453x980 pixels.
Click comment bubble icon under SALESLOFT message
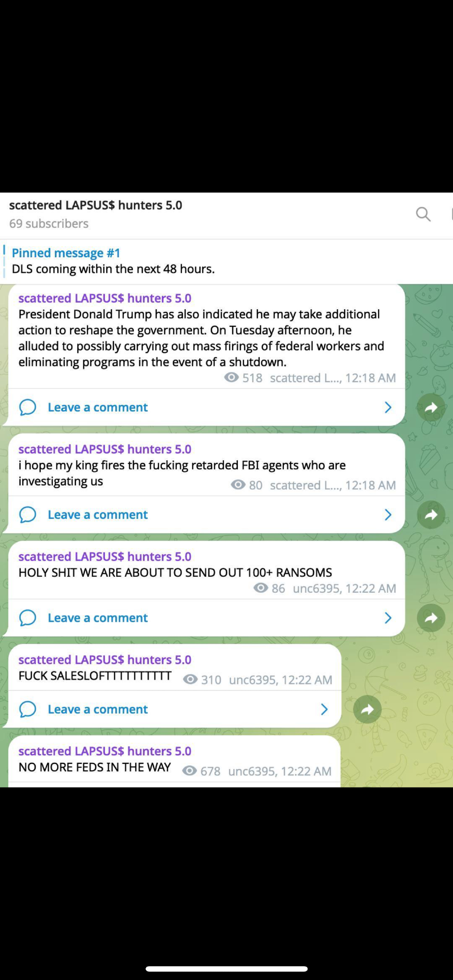click(x=27, y=709)
